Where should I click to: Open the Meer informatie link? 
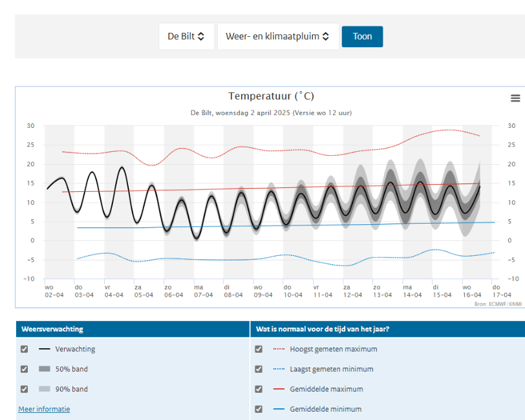click(44, 409)
